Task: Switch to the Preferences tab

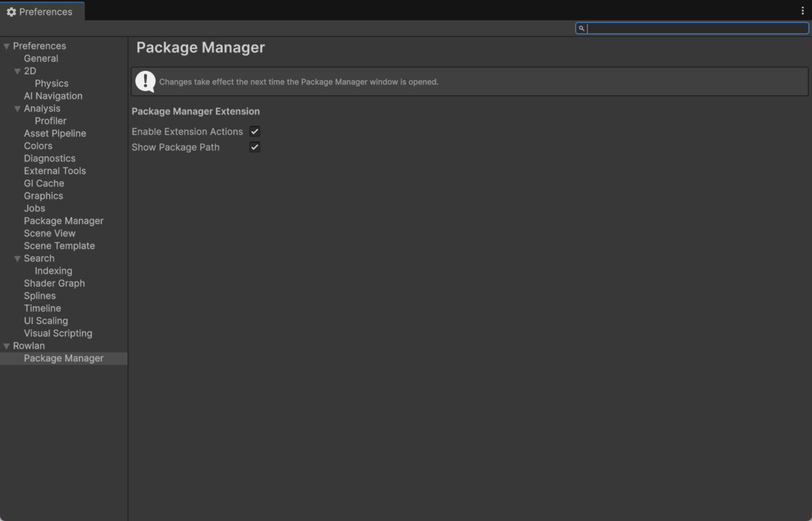Action: (x=42, y=12)
